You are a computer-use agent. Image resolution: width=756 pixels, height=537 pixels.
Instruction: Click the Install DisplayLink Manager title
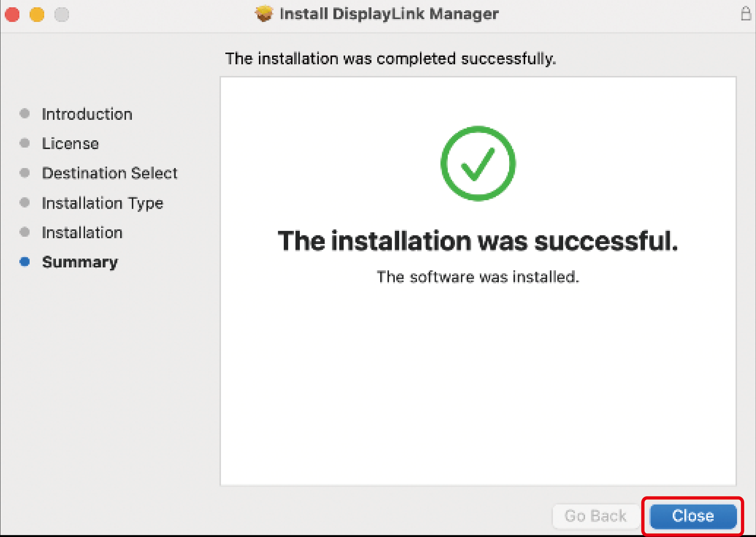389,14
